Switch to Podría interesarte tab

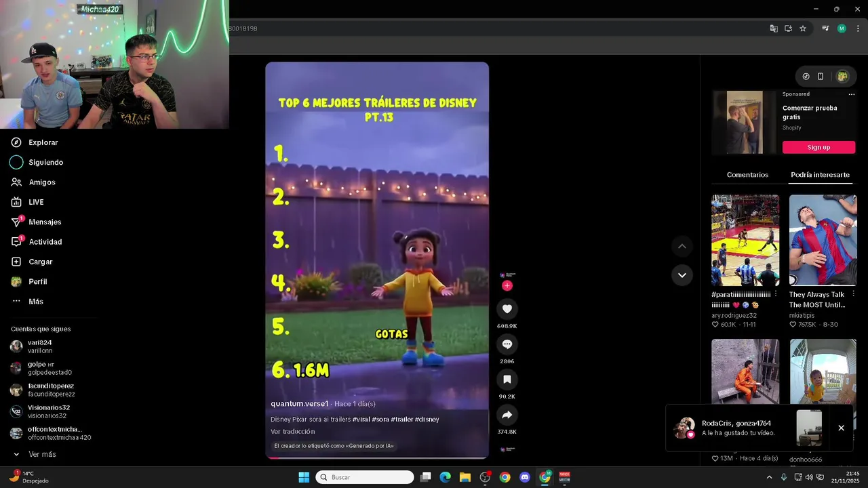(820, 175)
